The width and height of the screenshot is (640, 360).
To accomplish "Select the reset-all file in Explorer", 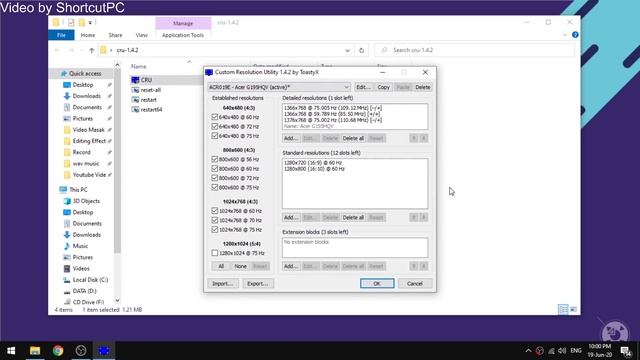I will pos(150,90).
